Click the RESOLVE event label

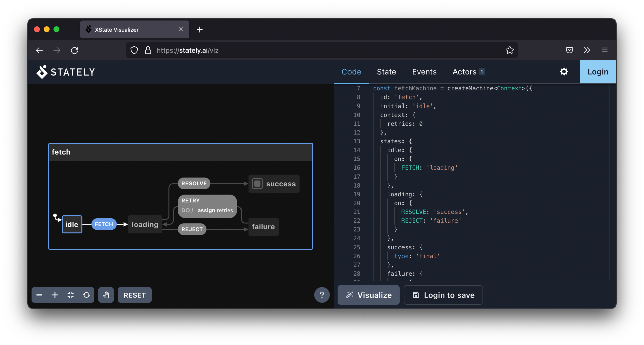[x=194, y=183]
